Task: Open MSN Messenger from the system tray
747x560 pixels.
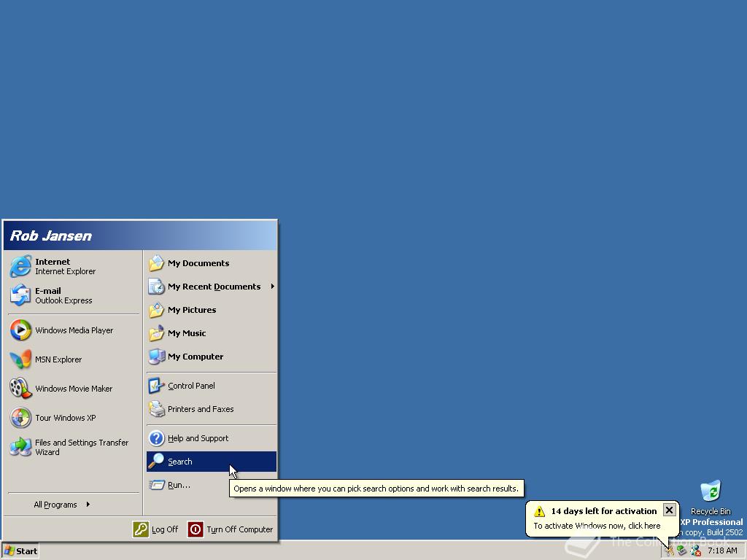Action: [695, 551]
